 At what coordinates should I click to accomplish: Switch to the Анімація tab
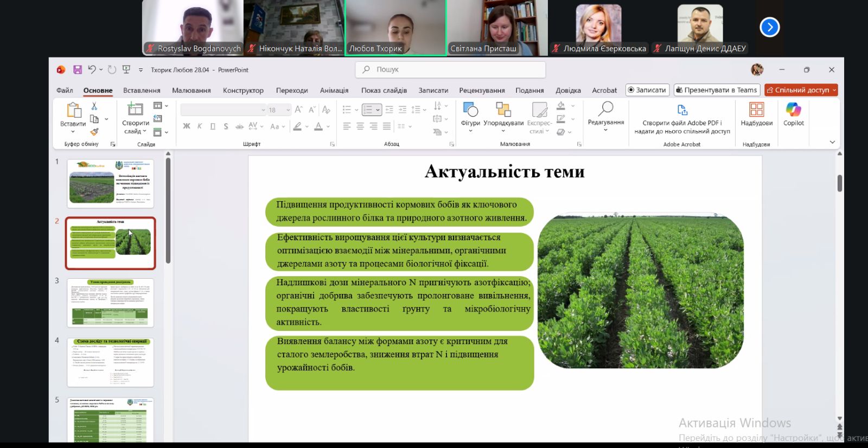(x=334, y=90)
